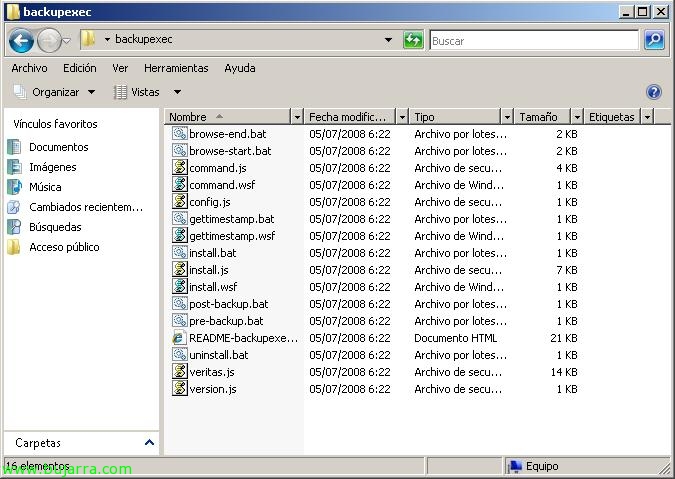The image size is (675, 479).
Task: Click the 14 KB size cell
Action: tap(564, 372)
